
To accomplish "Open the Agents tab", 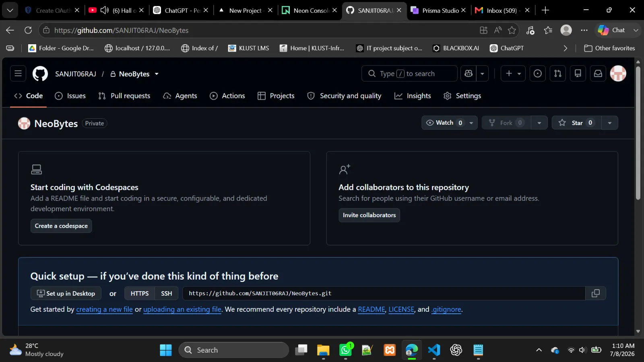I will [180, 96].
